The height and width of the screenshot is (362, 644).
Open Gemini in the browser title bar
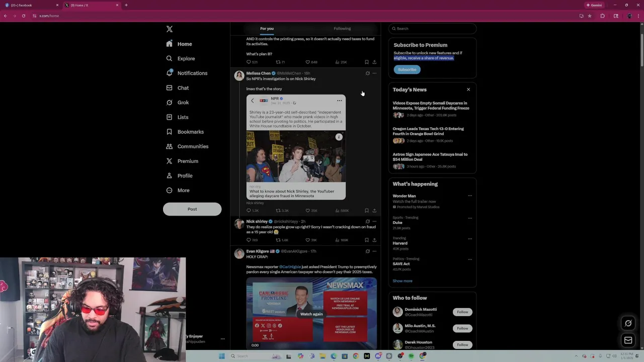pyautogui.click(x=594, y=5)
